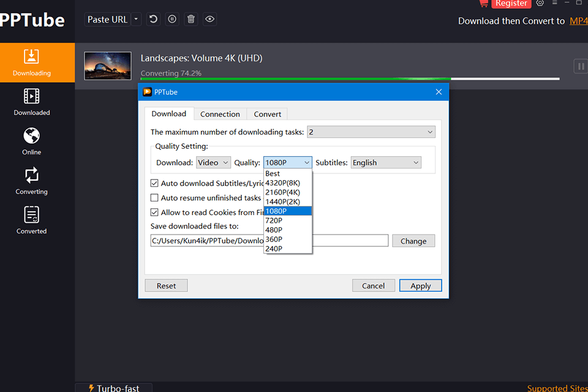
Task: Switch to the Convert tab
Action: pos(268,114)
